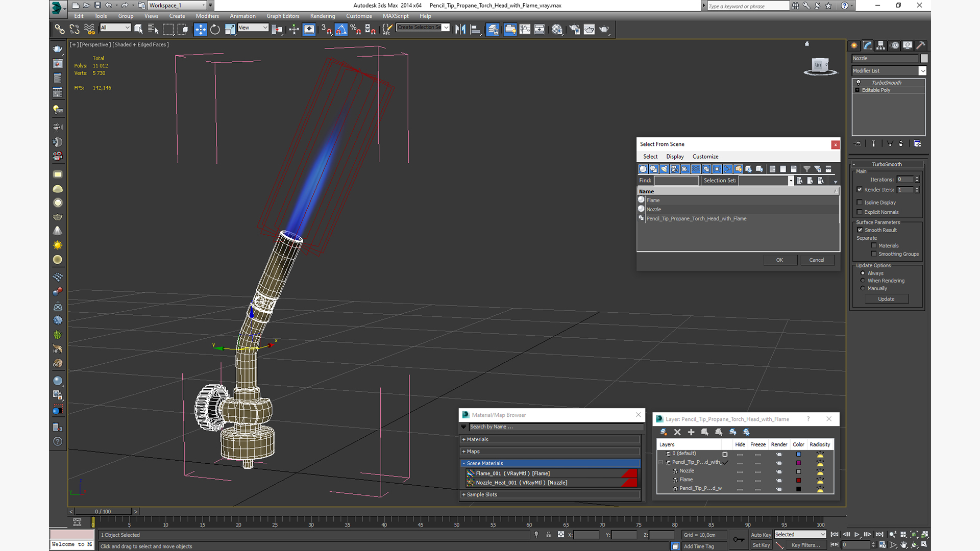Viewport: 980px width, 551px height.
Task: Toggle the Angle Snap icon
Action: coord(341,30)
